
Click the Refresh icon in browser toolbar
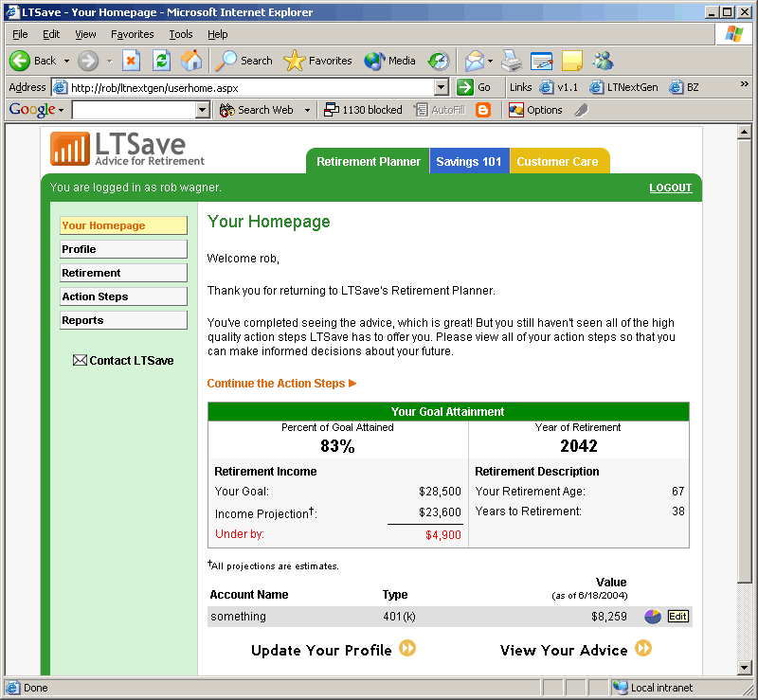coord(161,61)
